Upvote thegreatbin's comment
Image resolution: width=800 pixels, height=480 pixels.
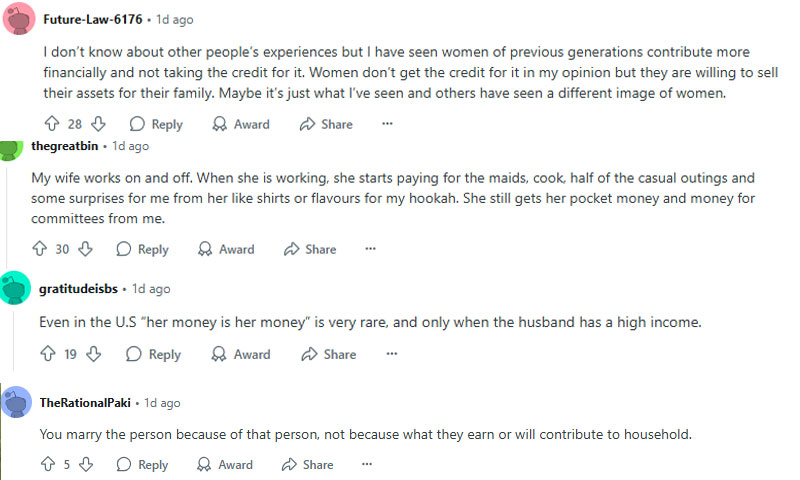pos(40,248)
